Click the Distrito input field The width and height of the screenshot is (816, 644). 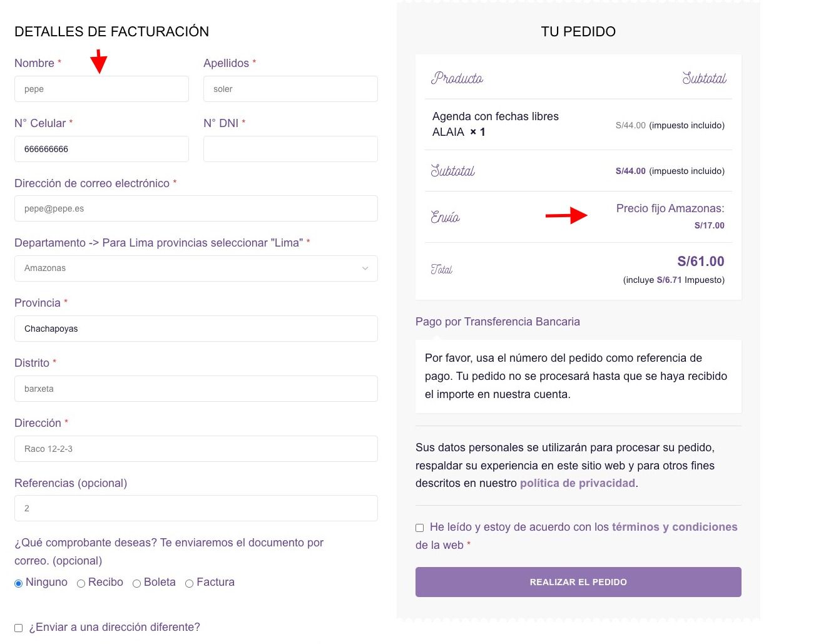pos(196,389)
